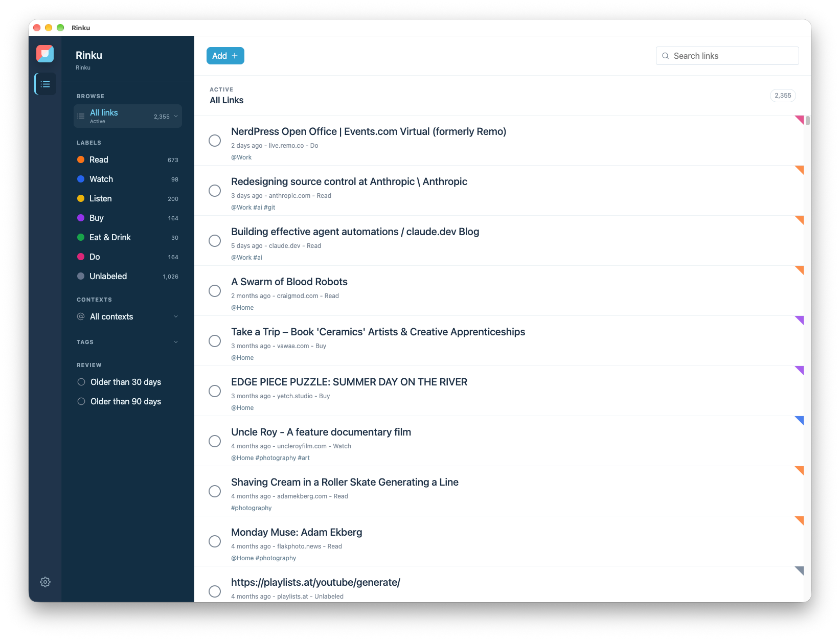Click the list icon beside All links
Image resolution: width=840 pixels, height=640 pixels.
pyautogui.click(x=81, y=116)
